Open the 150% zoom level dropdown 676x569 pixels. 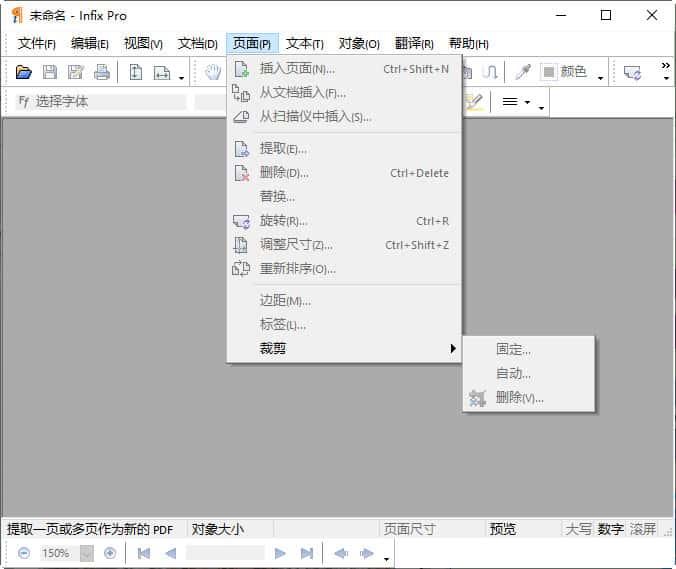[86, 553]
